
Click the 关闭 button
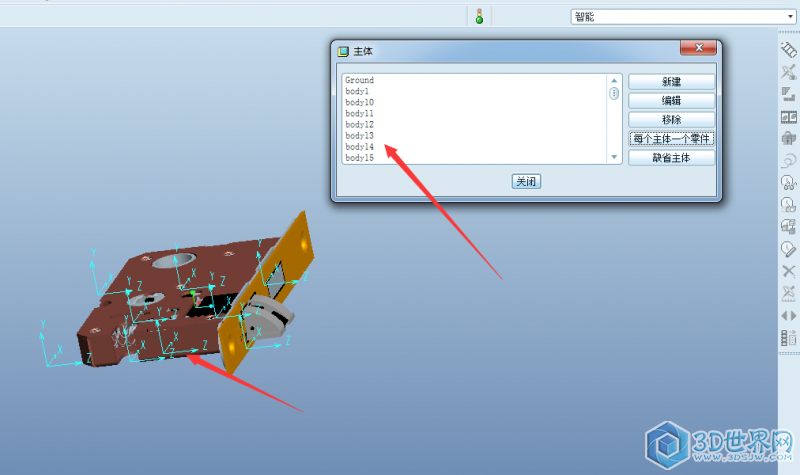point(526,181)
